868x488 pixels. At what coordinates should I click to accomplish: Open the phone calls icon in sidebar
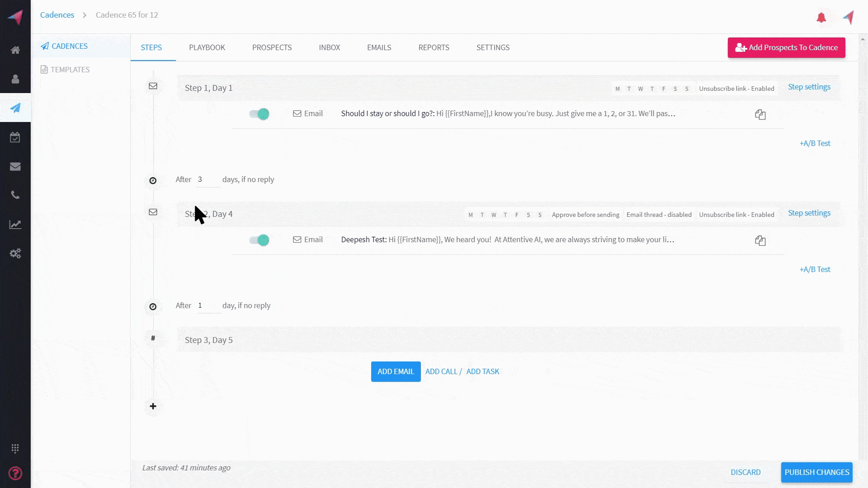tap(15, 195)
